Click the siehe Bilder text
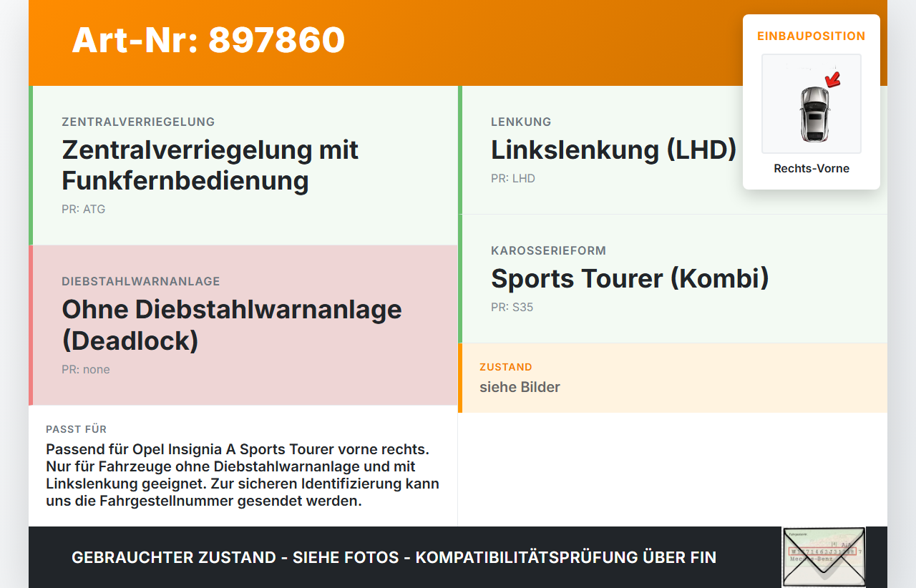 (x=520, y=387)
